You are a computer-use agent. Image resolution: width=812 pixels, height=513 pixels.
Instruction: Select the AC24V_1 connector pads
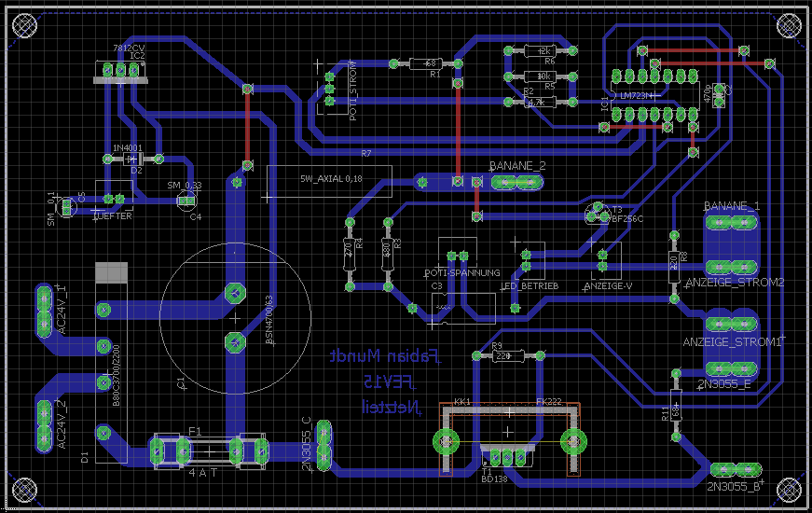pyautogui.click(x=44, y=310)
